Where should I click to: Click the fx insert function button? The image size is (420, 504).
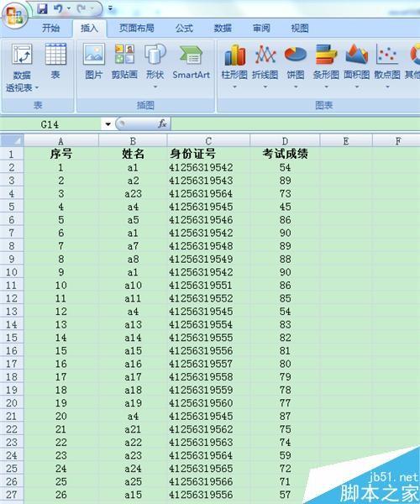point(162,123)
